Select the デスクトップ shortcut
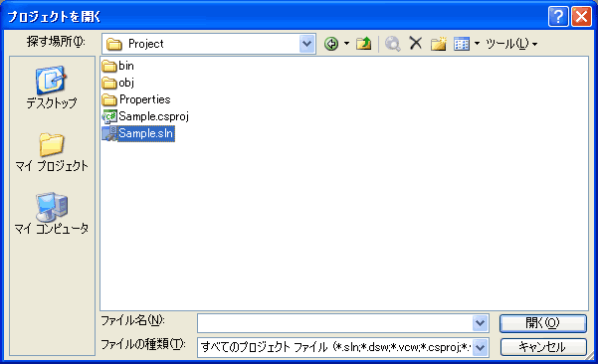This screenshot has width=598, height=364. (x=51, y=88)
